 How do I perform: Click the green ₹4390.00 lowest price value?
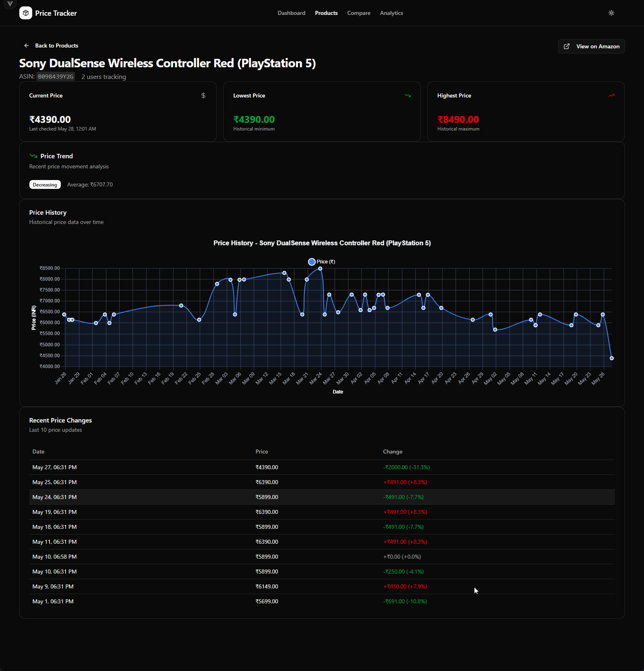(254, 120)
